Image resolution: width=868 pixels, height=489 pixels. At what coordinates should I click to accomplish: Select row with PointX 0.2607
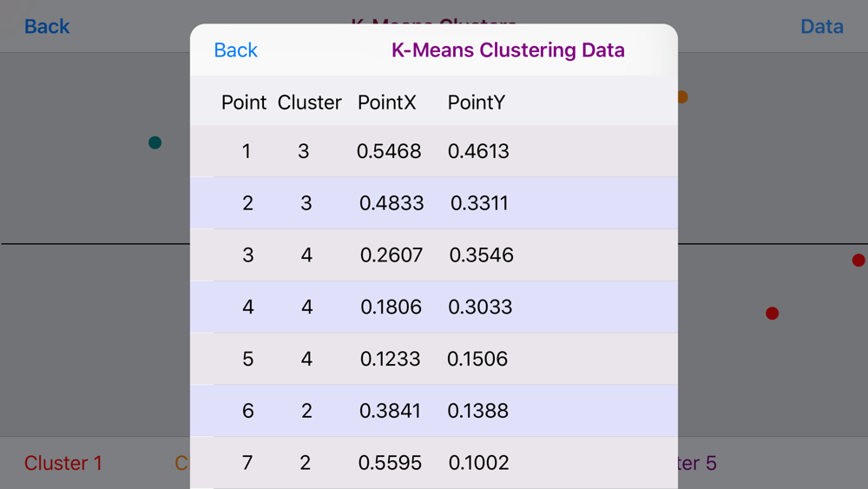(434, 255)
